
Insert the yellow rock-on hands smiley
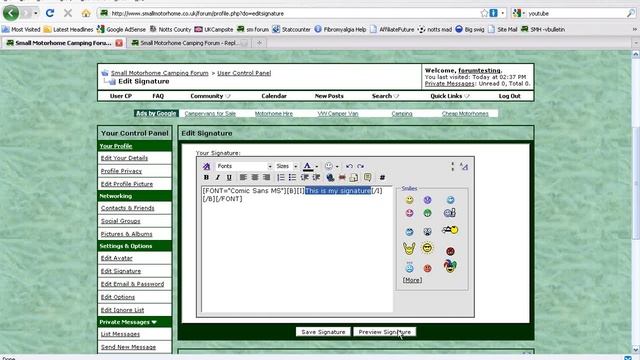tap(409, 248)
